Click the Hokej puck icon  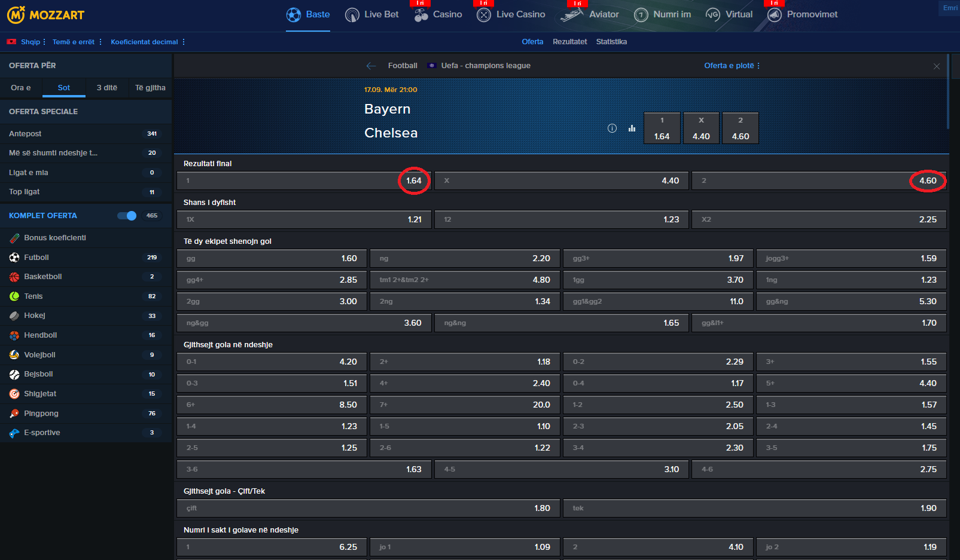[14, 316]
